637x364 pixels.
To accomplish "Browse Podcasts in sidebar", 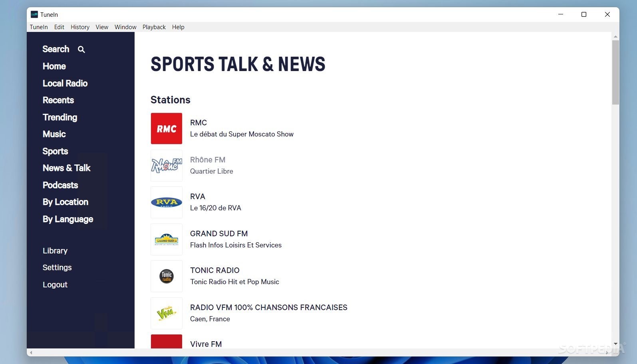I will [60, 185].
